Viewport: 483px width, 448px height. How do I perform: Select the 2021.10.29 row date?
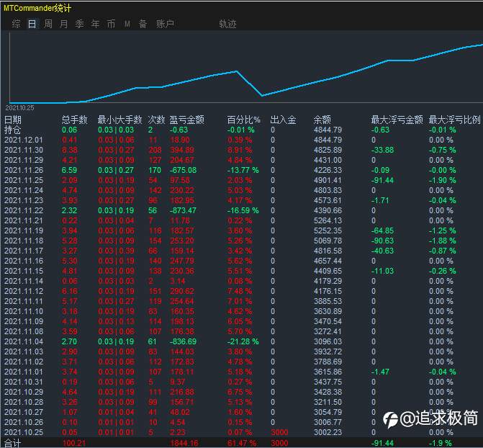click(24, 393)
